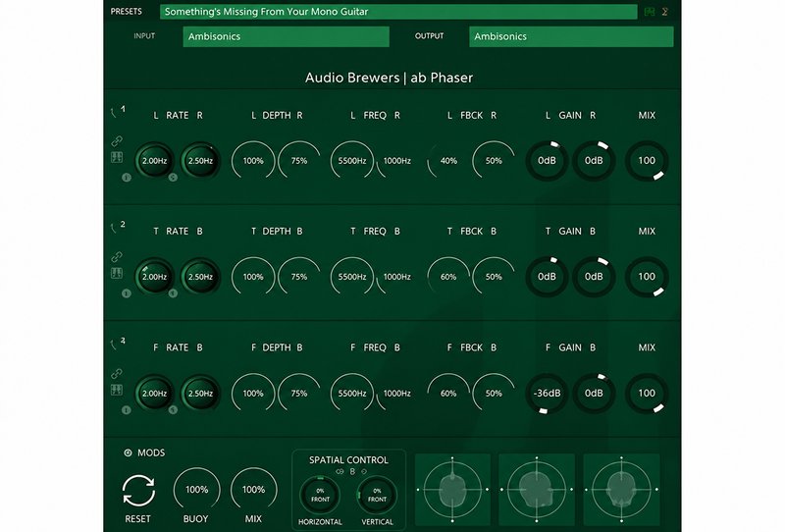Click the RESET circular arrows button
The width and height of the screenshot is (785, 532).
138,491
